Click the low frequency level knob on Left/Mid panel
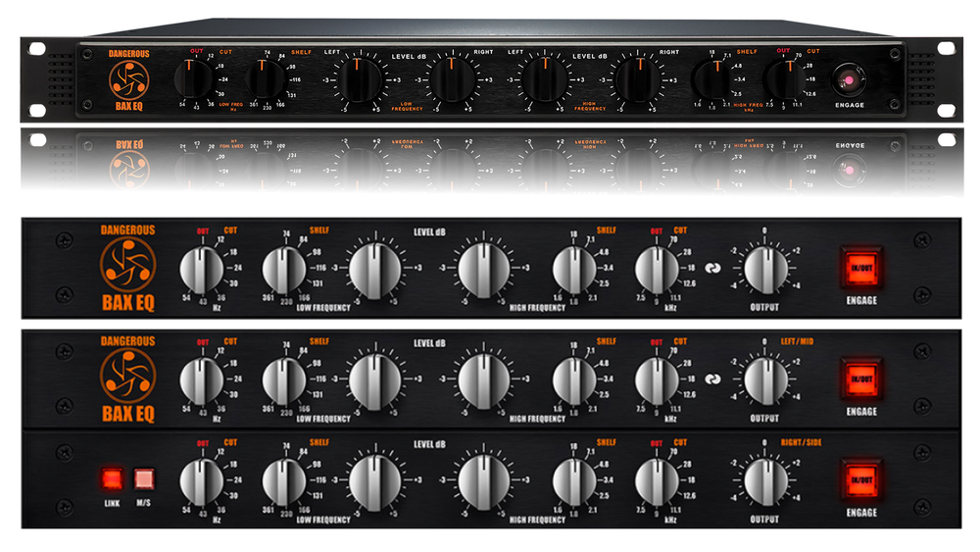The width and height of the screenshot is (980, 552). pos(375,382)
